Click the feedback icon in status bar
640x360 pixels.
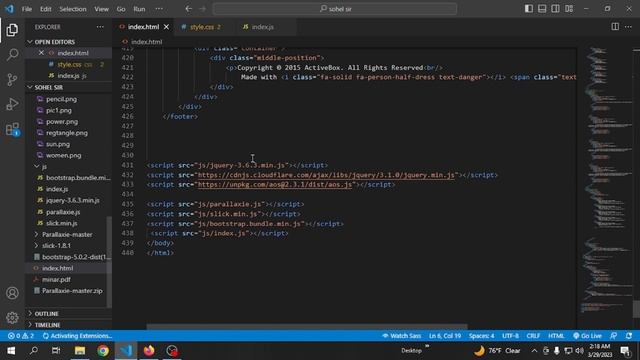click(613, 336)
